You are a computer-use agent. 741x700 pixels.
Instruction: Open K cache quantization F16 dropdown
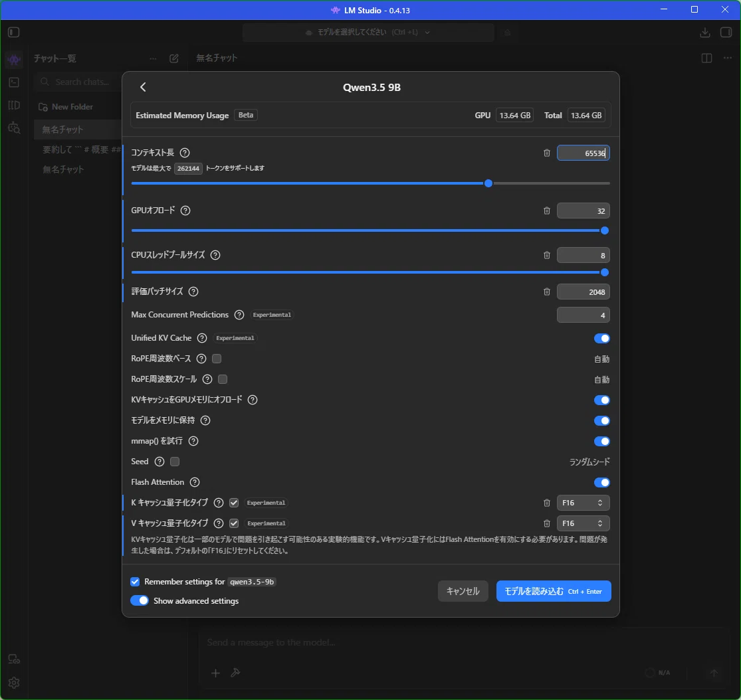click(583, 503)
